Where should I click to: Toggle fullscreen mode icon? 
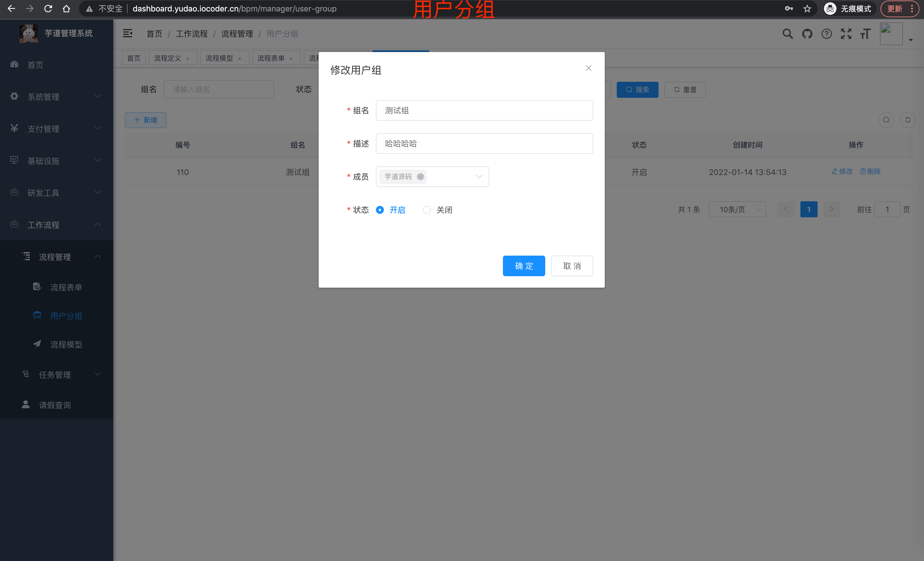846,34
